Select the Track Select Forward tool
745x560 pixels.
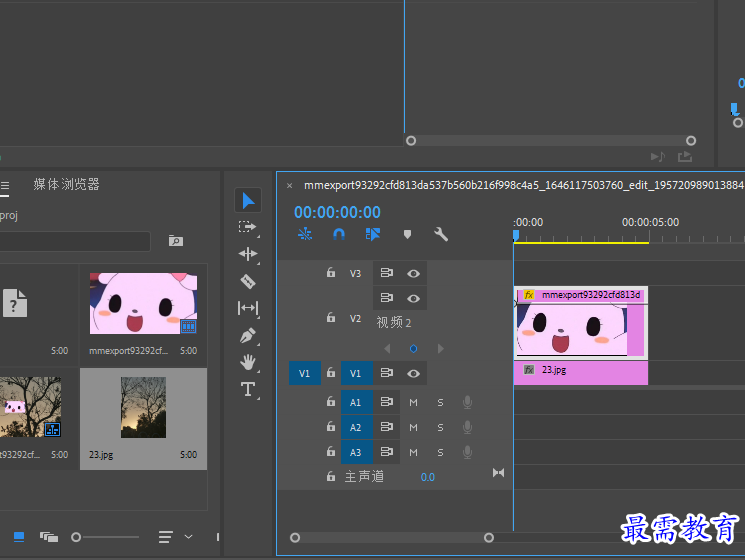pyautogui.click(x=248, y=227)
